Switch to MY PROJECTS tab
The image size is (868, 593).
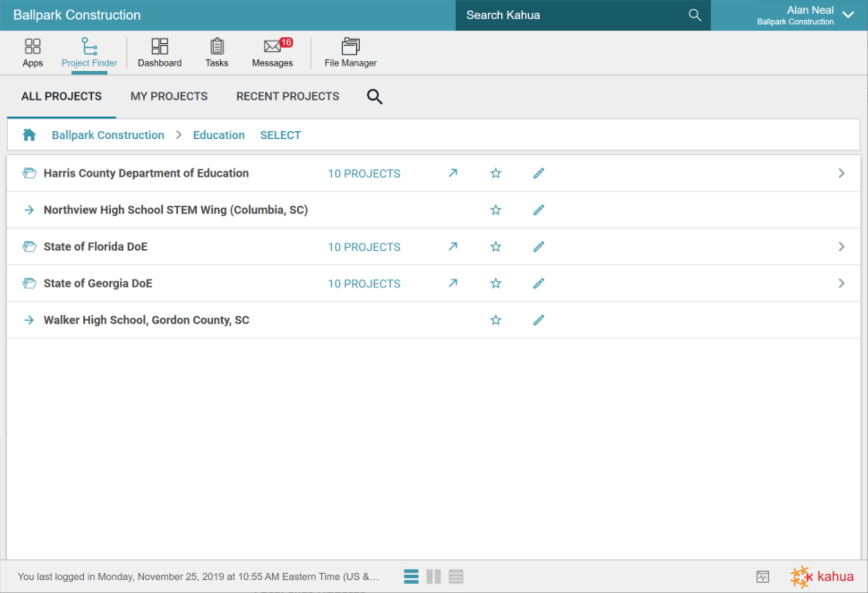(169, 96)
